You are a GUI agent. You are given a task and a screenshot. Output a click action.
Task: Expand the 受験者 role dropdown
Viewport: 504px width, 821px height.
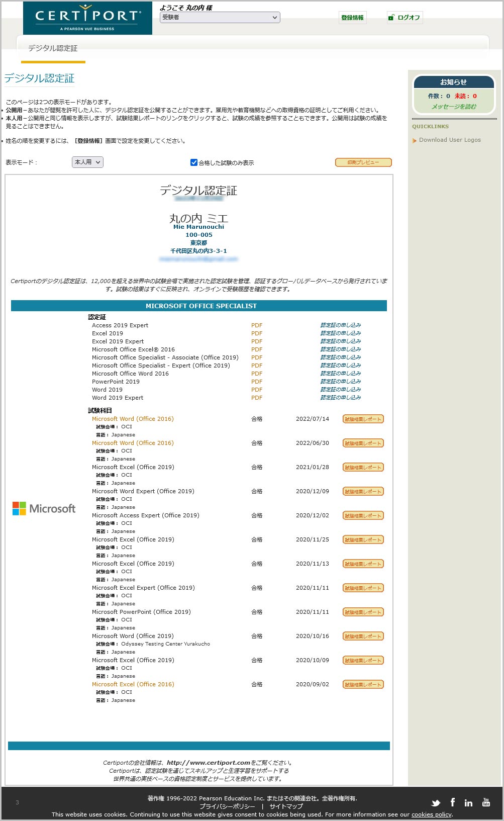click(220, 18)
